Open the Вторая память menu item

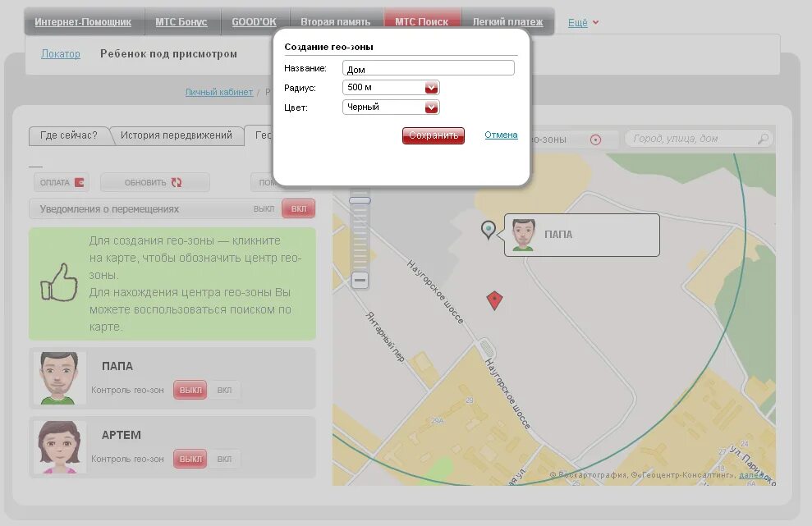pos(336,22)
